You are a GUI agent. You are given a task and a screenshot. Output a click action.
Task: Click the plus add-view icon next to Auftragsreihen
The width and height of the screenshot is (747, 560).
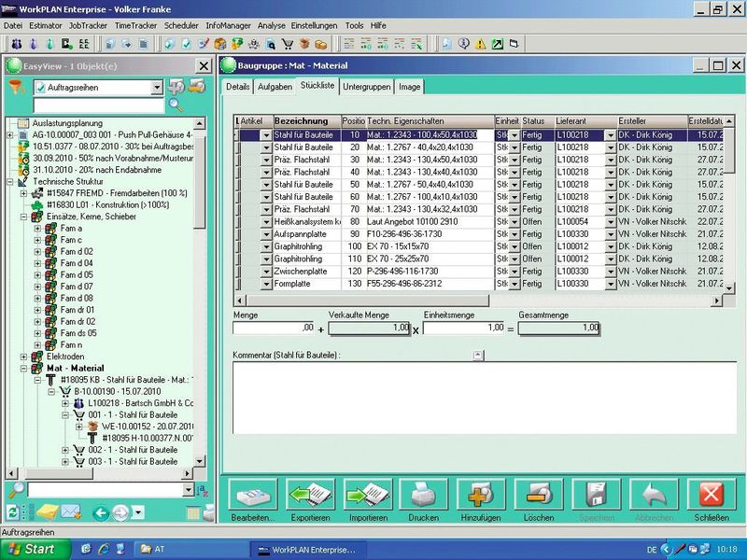click(176, 86)
